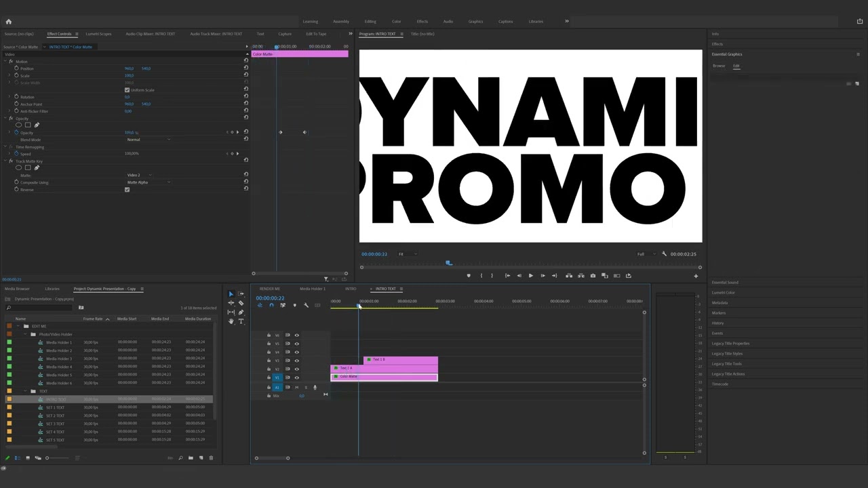868x488 pixels.
Task: Select the Track Select Forward tool
Action: click(241, 294)
